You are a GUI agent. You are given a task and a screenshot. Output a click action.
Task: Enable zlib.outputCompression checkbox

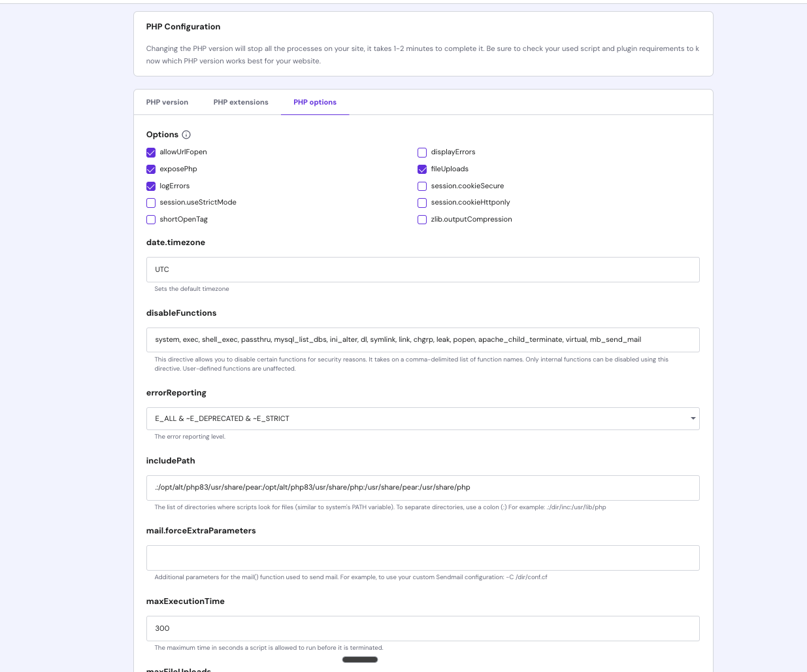coord(422,220)
